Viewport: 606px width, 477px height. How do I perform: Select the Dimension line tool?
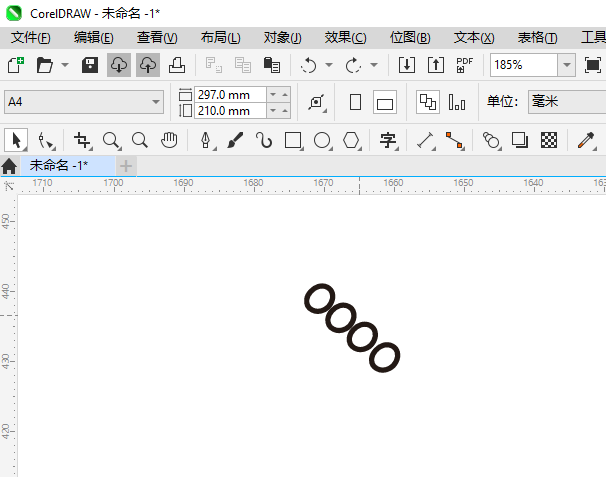426,140
